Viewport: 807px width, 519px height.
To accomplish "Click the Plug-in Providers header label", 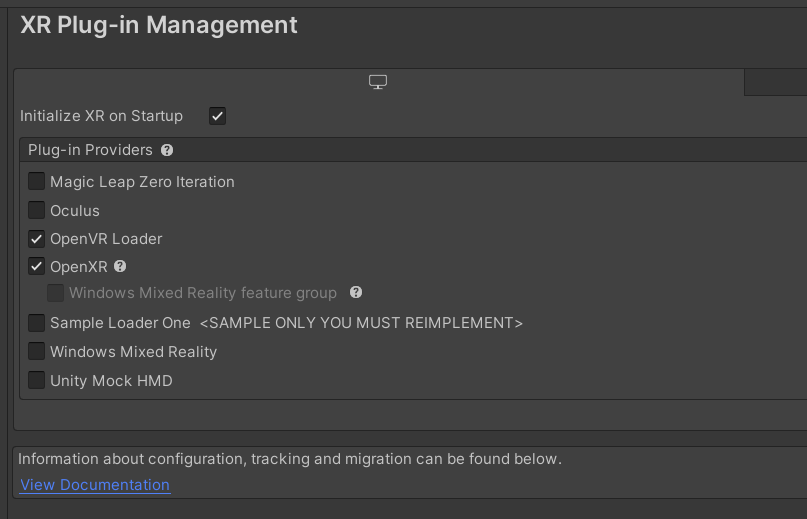I will tap(90, 150).
